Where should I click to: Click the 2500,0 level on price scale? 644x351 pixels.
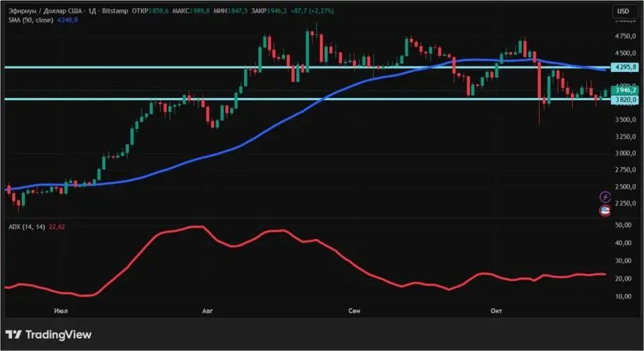tap(625, 186)
